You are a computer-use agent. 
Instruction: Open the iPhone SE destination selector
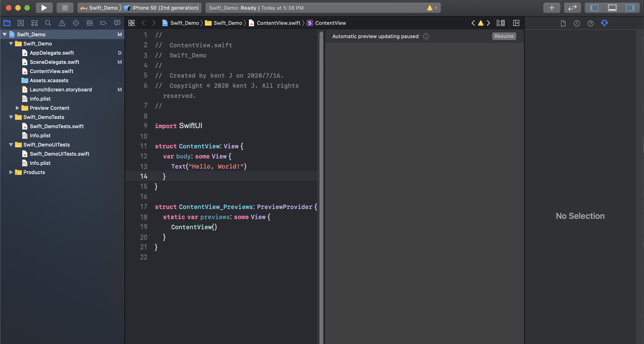[165, 8]
